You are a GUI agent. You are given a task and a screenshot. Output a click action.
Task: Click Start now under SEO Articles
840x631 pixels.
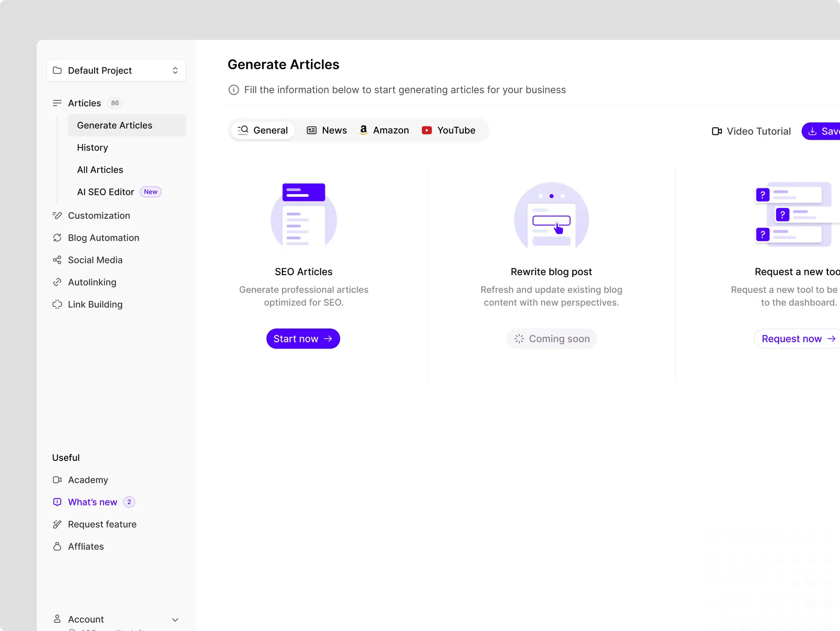click(x=303, y=339)
